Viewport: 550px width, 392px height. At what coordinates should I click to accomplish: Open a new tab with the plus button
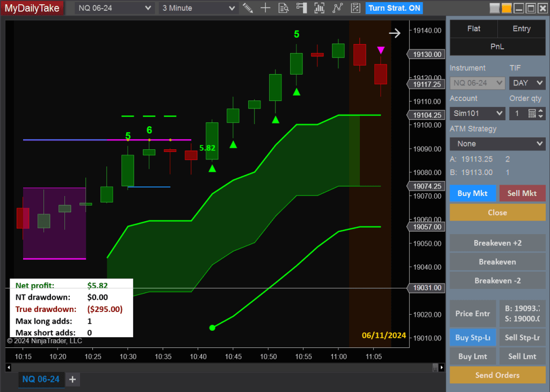[73, 379]
